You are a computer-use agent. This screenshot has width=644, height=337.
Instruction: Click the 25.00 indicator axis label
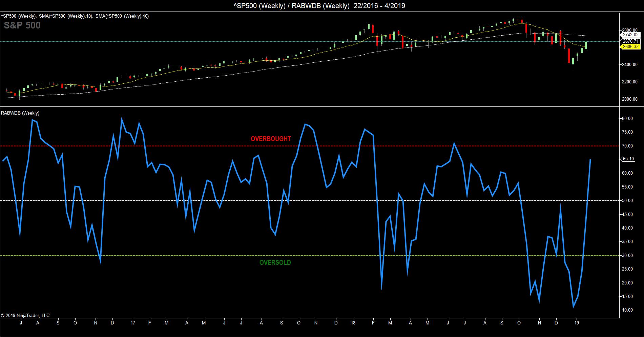[x=628, y=269]
